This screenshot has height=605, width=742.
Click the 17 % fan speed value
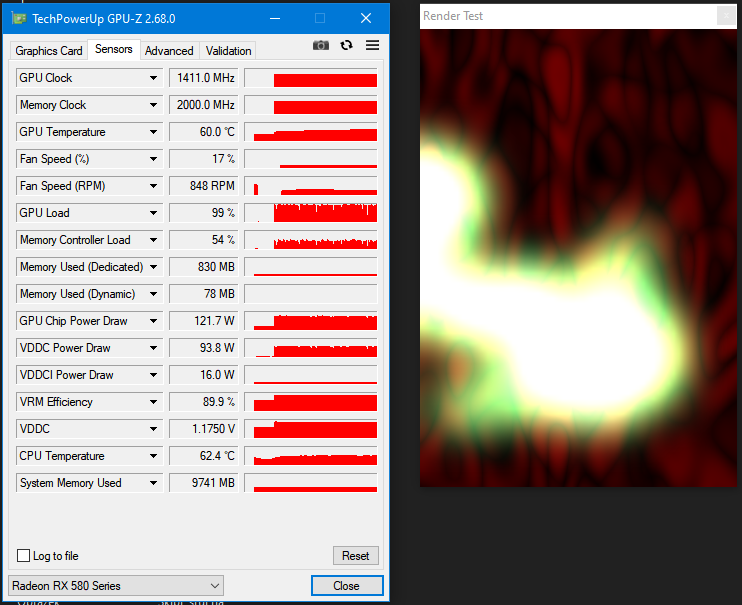tap(203, 159)
